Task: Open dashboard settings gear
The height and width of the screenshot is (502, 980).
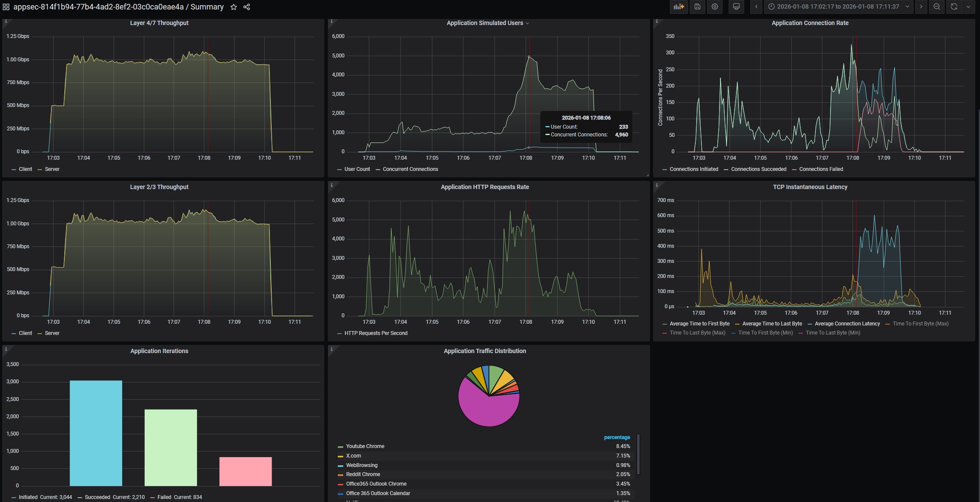Action: [x=715, y=6]
